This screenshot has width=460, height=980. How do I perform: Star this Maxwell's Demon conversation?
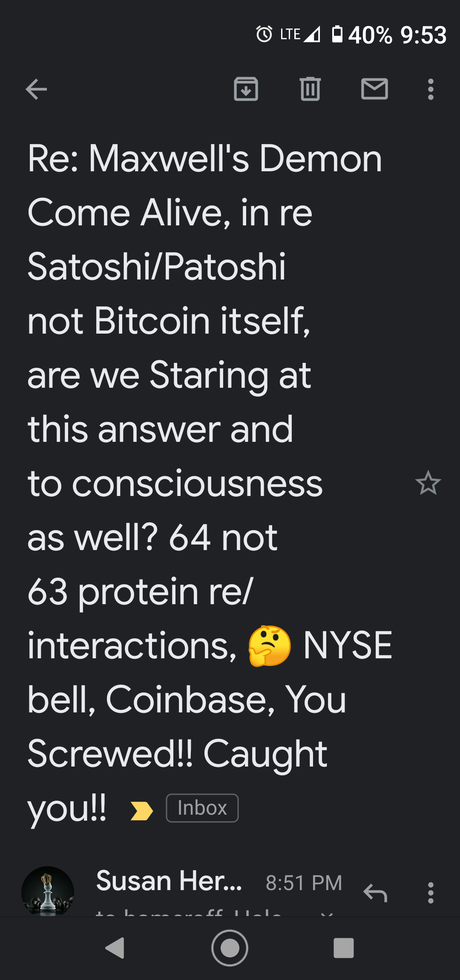(x=428, y=483)
